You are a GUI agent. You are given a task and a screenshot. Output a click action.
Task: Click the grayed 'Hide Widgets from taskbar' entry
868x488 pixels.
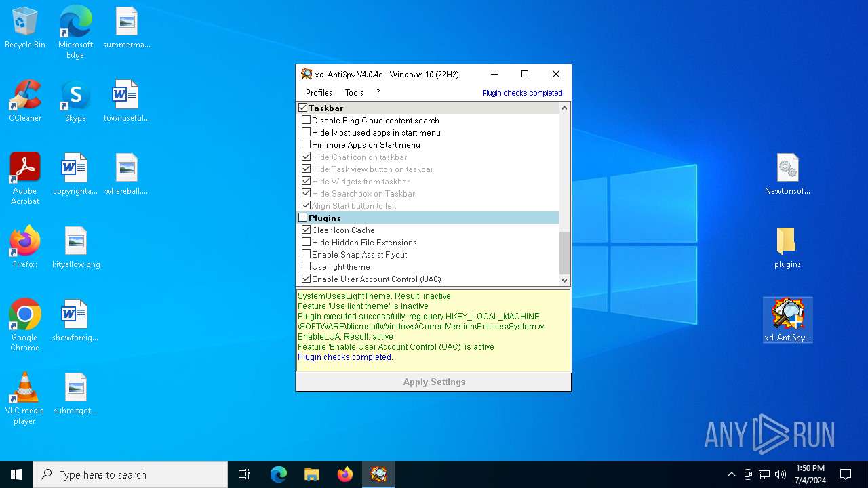(361, 181)
